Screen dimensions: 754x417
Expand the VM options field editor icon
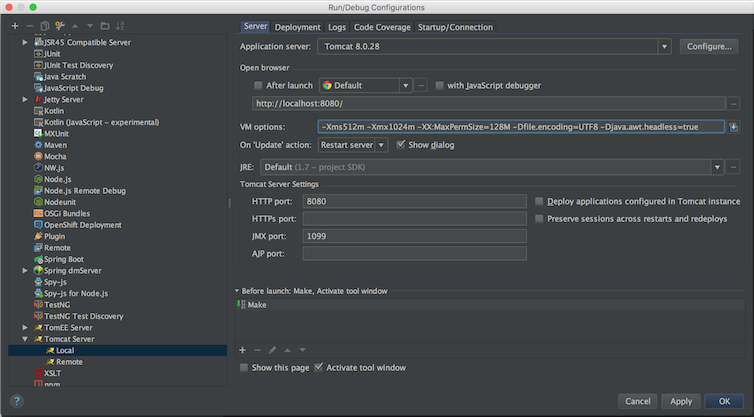point(733,127)
